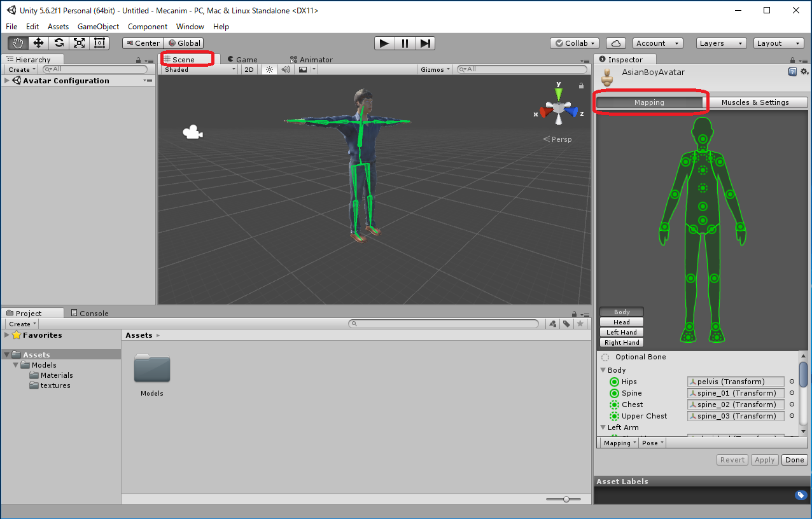Select the Rotate tool
812x519 pixels.
[x=59, y=43]
